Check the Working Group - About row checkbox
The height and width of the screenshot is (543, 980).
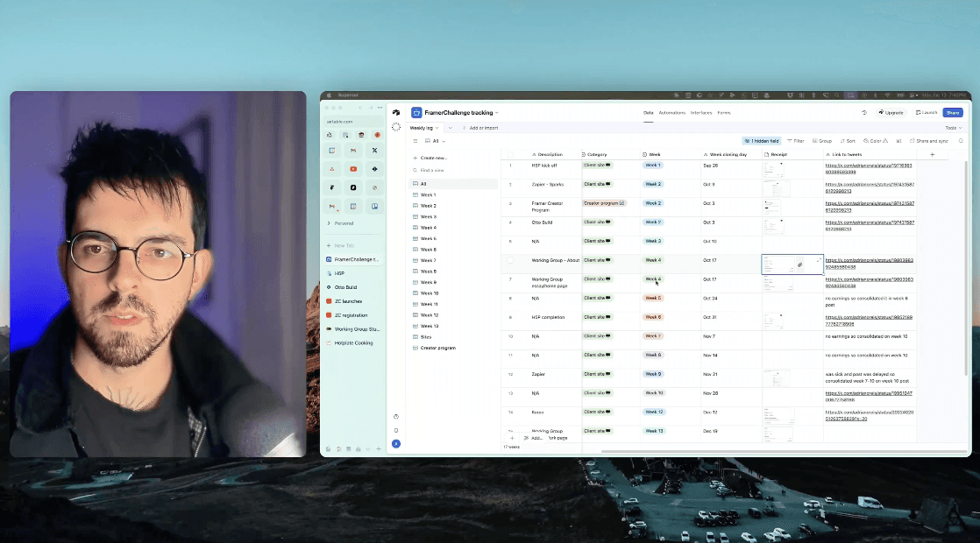511,260
